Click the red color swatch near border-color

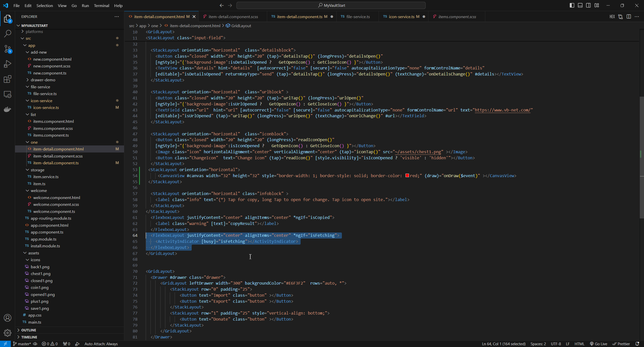pyautogui.click(x=407, y=176)
